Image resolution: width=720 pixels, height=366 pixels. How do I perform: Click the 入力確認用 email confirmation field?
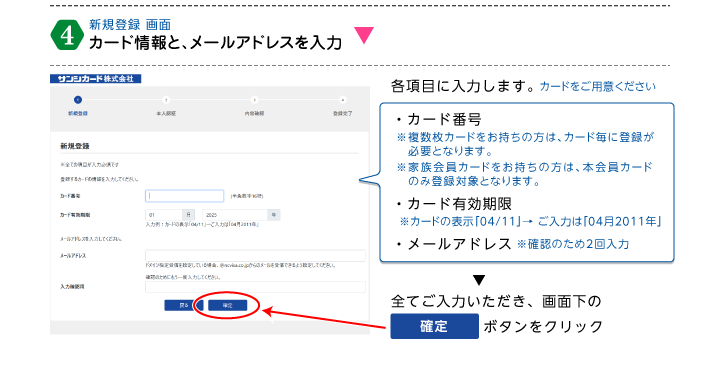(x=255, y=287)
